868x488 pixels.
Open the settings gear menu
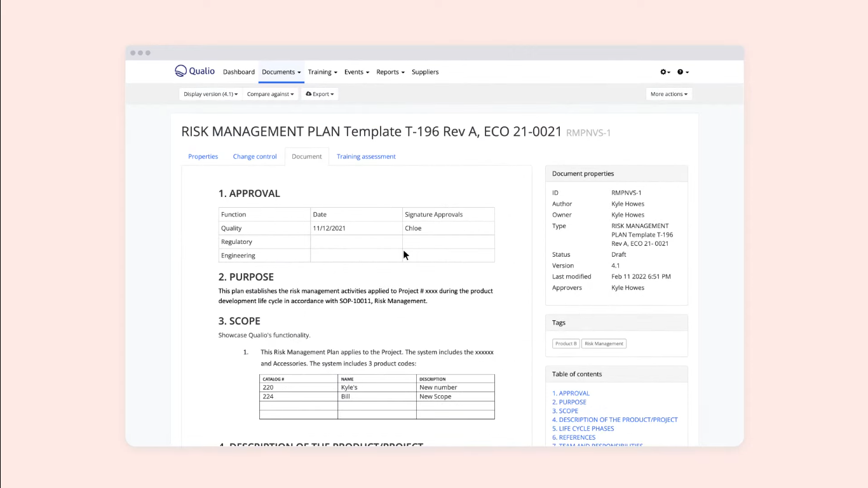665,72
